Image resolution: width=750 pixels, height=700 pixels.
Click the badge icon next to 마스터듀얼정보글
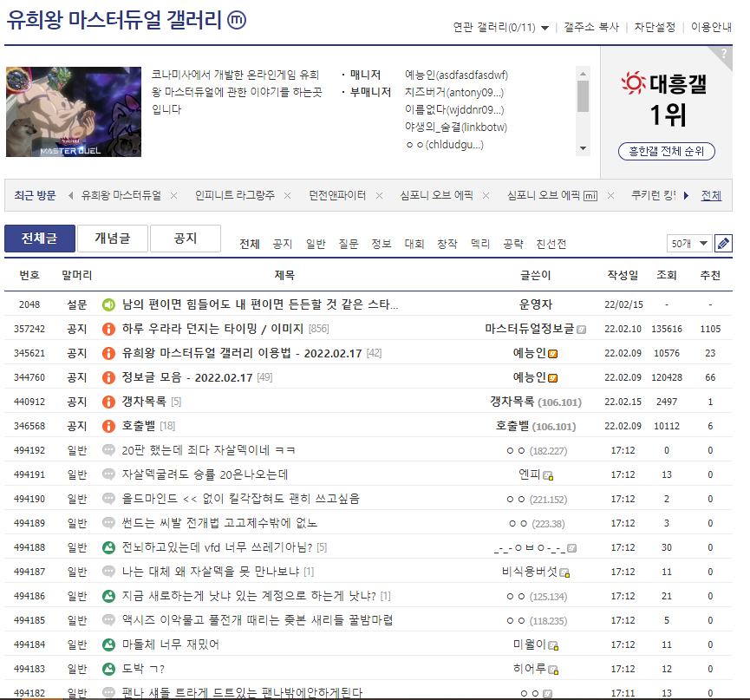[581, 330]
